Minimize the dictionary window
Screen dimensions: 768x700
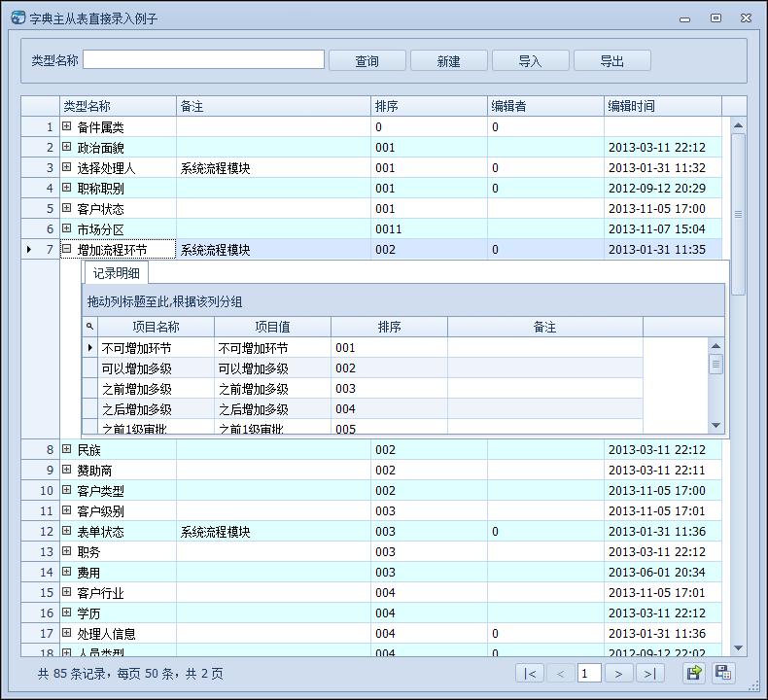[x=684, y=19]
